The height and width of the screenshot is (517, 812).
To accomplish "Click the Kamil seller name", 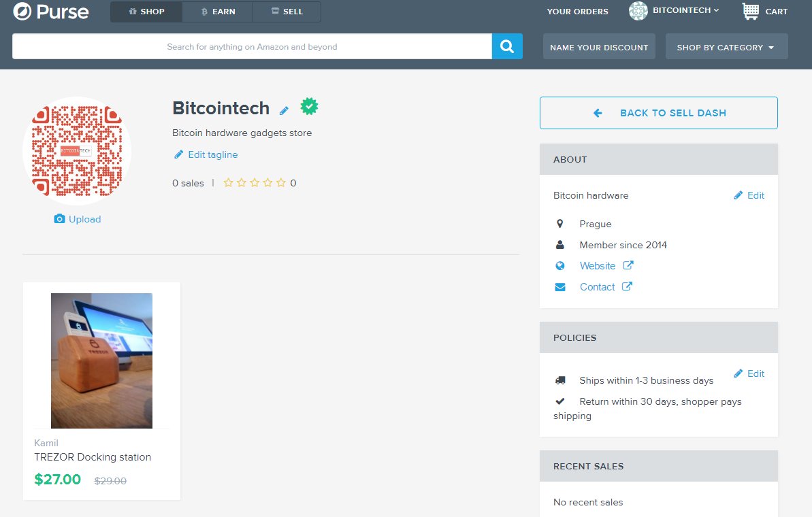I will (46, 443).
